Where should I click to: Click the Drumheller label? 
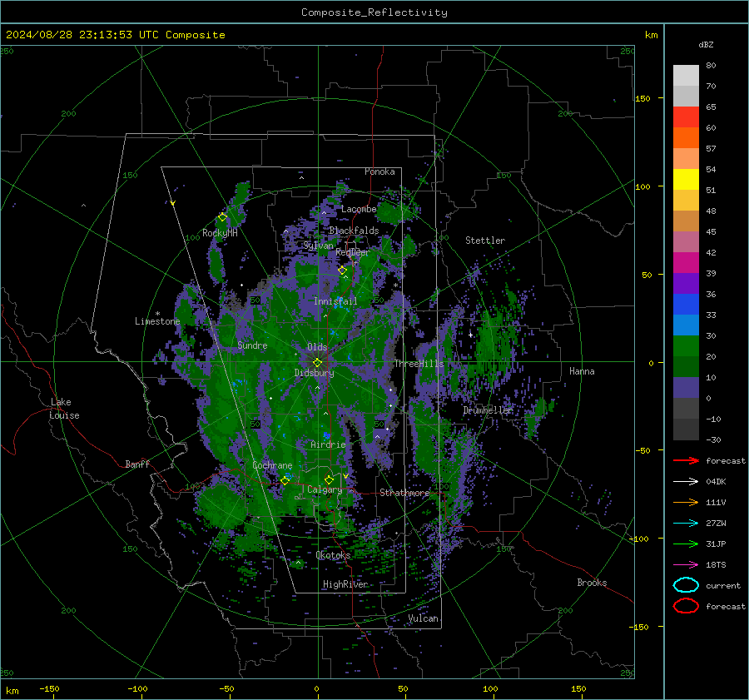[x=488, y=410]
